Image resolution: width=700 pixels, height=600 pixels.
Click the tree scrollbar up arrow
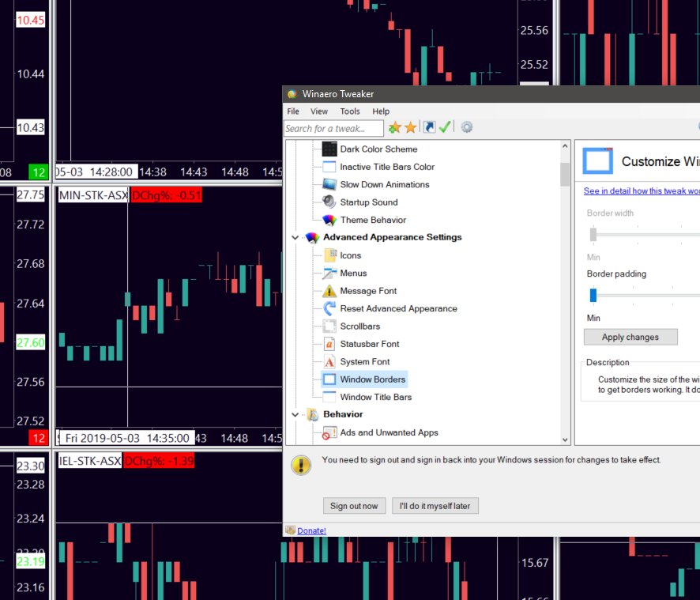tap(565, 146)
